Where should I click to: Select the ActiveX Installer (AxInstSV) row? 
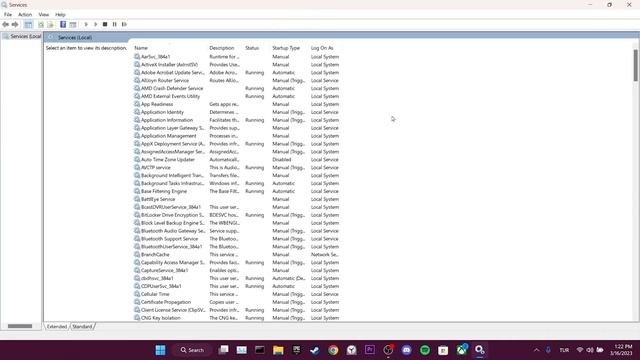click(x=237, y=64)
